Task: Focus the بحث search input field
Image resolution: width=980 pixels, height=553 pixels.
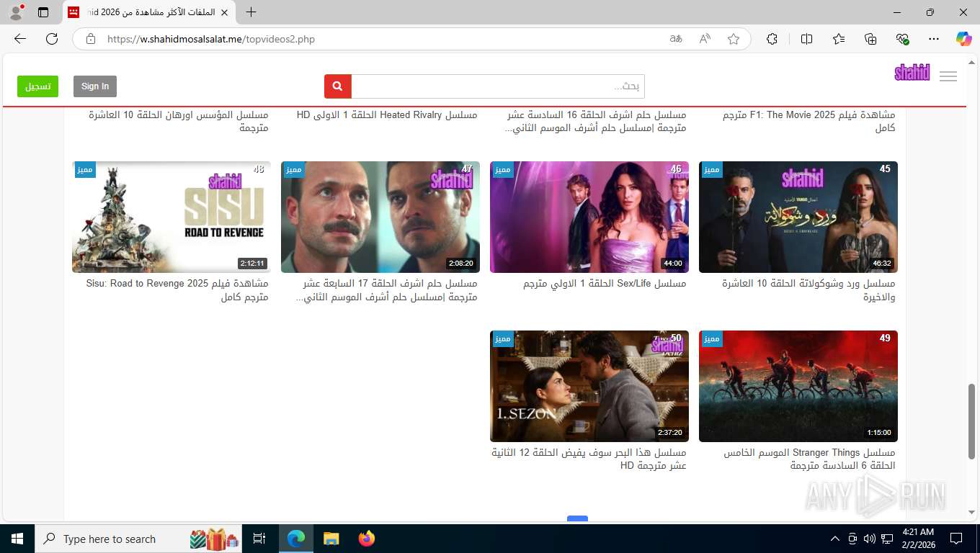Action: pos(498,86)
